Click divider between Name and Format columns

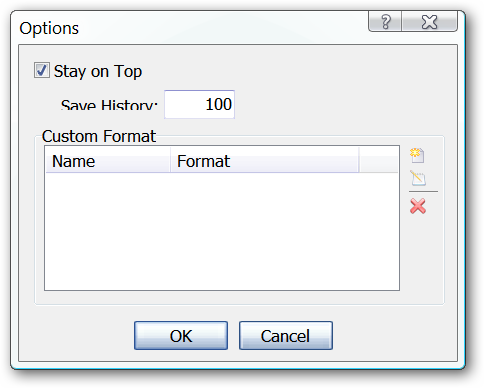170,160
